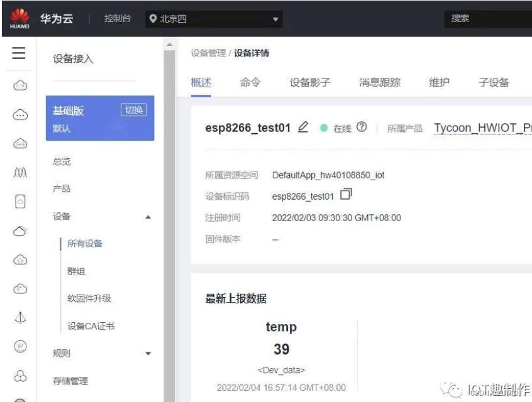Expand the 规则 menu section
Viewport: 532px width, 402px height.
pos(148,354)
